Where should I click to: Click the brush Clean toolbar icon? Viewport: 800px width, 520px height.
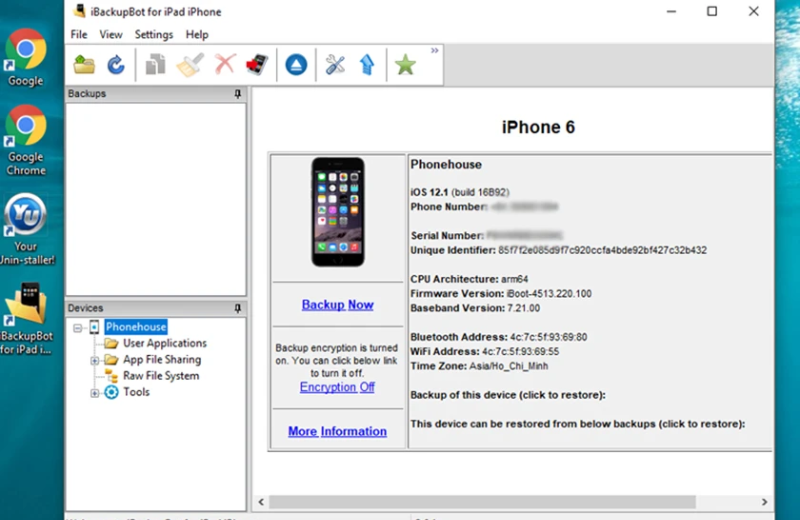190,65
